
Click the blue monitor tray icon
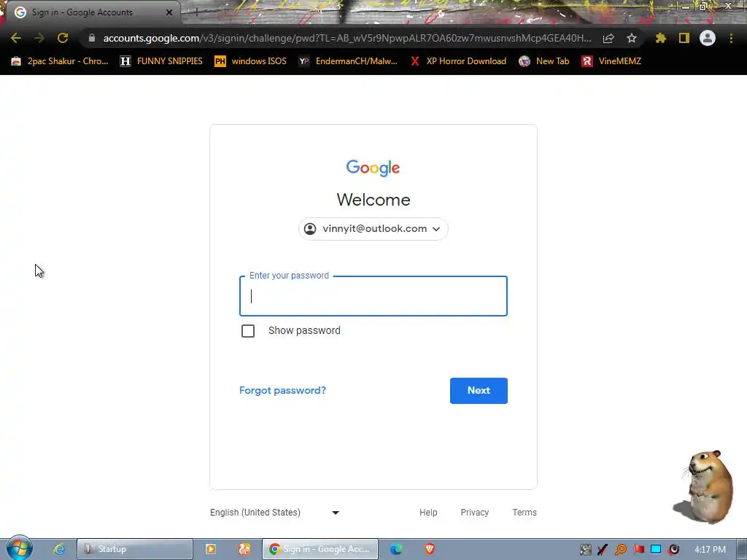pyautogui.click(x=656, y=550)
